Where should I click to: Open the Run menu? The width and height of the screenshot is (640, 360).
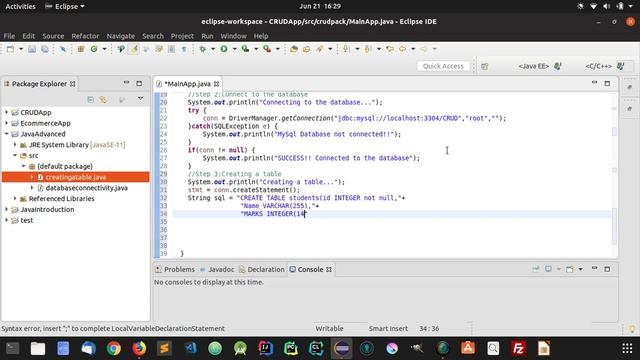[x=207, y=36]
